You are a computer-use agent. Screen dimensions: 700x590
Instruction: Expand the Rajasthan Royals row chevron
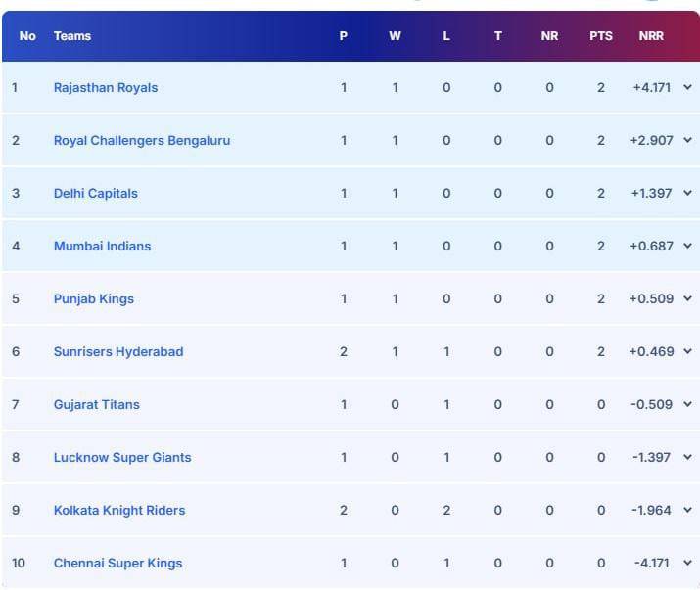point(687,87)
